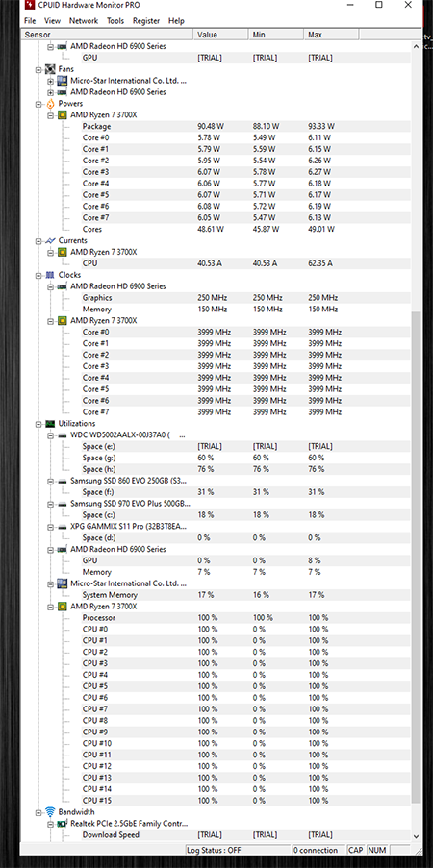This screenshot has height=868, width=433.
Task: Click the Currents graph line icon
Action: 50,241
